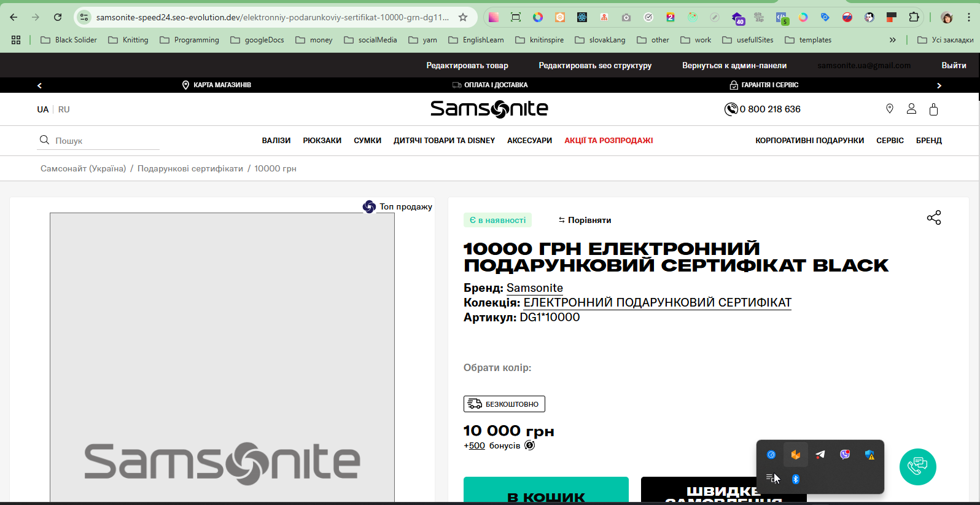980x505 pixels.
Task: Switch site language to RU
Action: pyautogui.click(x=64, y=109)
